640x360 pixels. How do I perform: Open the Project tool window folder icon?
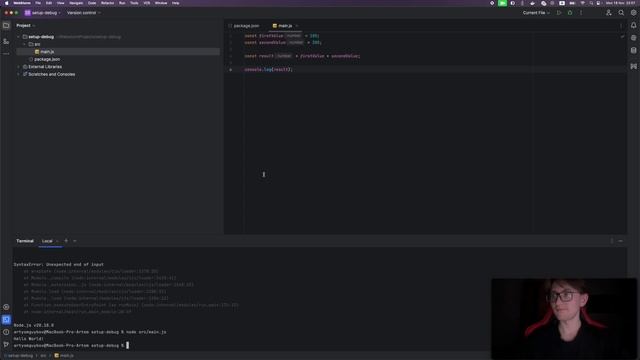[6, 25]
